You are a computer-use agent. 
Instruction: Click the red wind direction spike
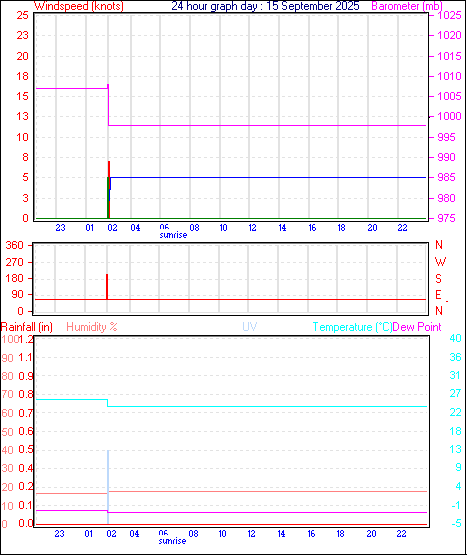pos(107,287)
